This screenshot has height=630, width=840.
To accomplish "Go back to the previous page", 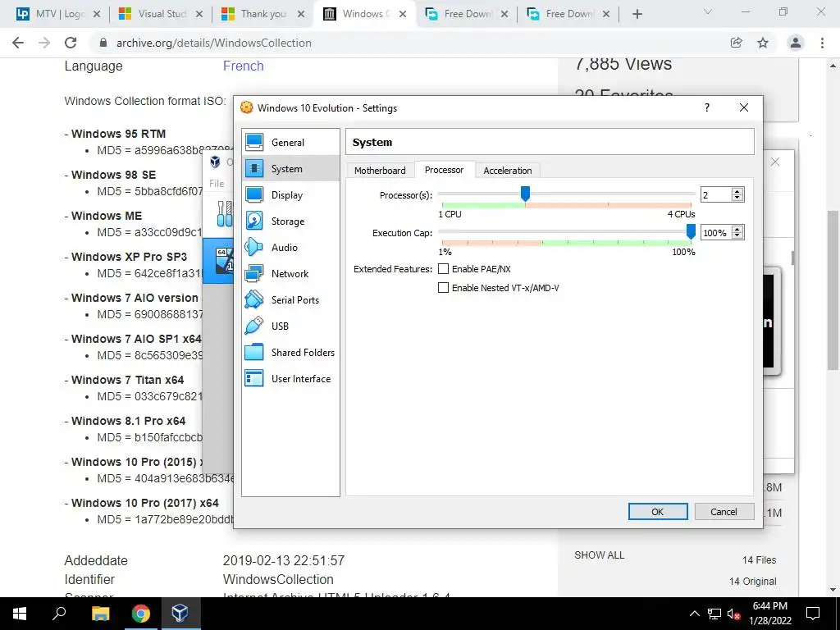I will coord(18,43).
